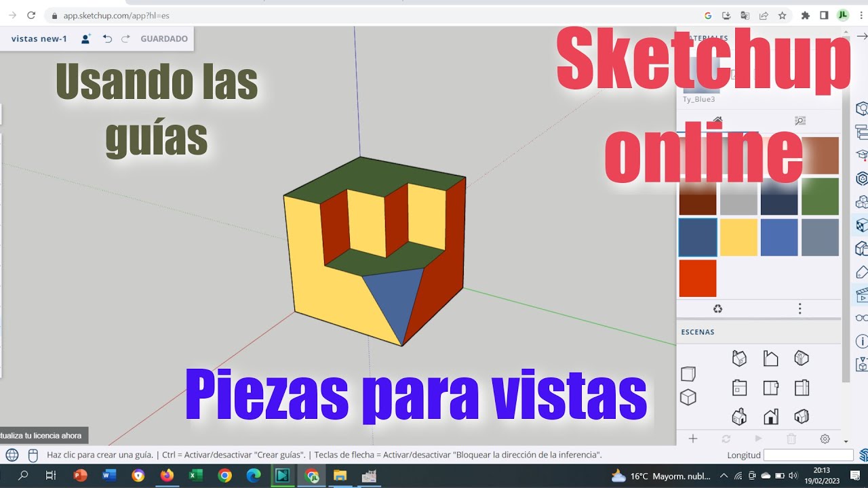Select the top view icon in scenes
The image size is (868, 488).
pos(739,388)
